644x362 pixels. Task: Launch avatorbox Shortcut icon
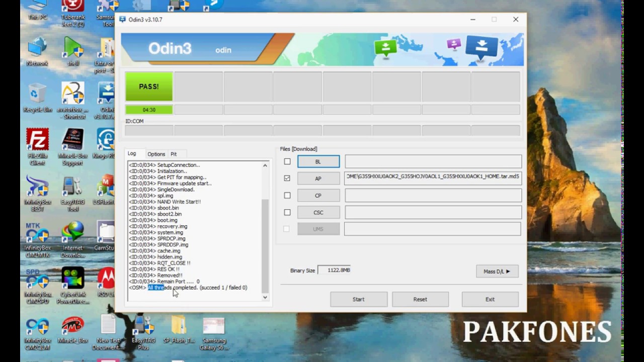tap(73, 101)
